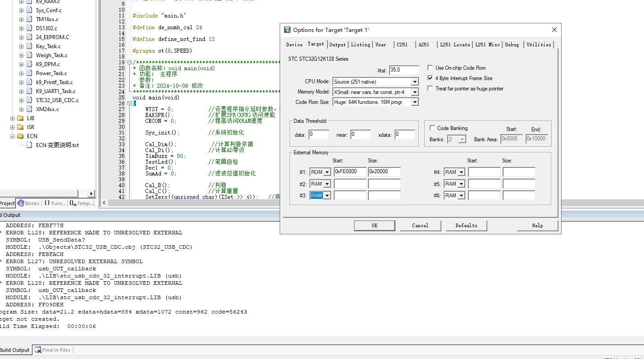
Task: Click the K9_DPM.c file icon
Action: pyautogui.click(x=29, y=64)
